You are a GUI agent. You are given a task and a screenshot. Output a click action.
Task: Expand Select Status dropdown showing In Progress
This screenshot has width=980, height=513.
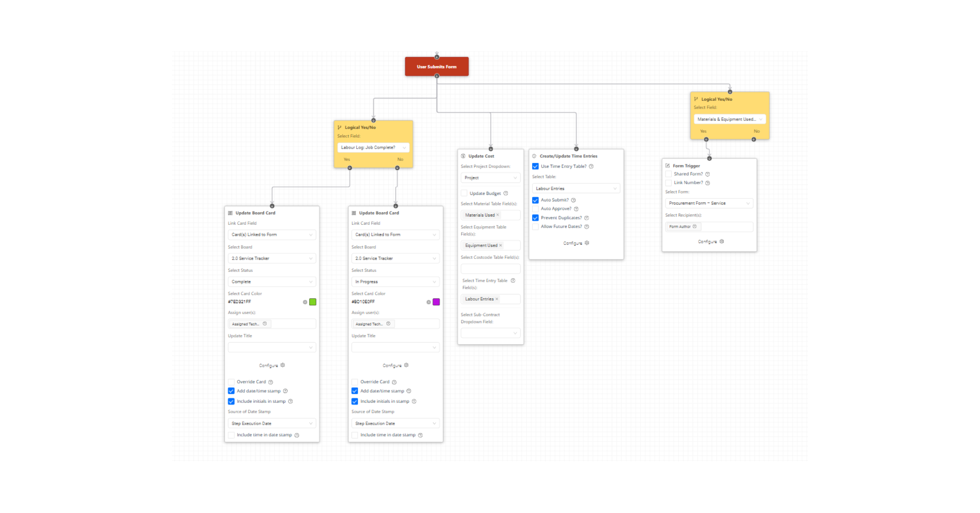(395, 281)
